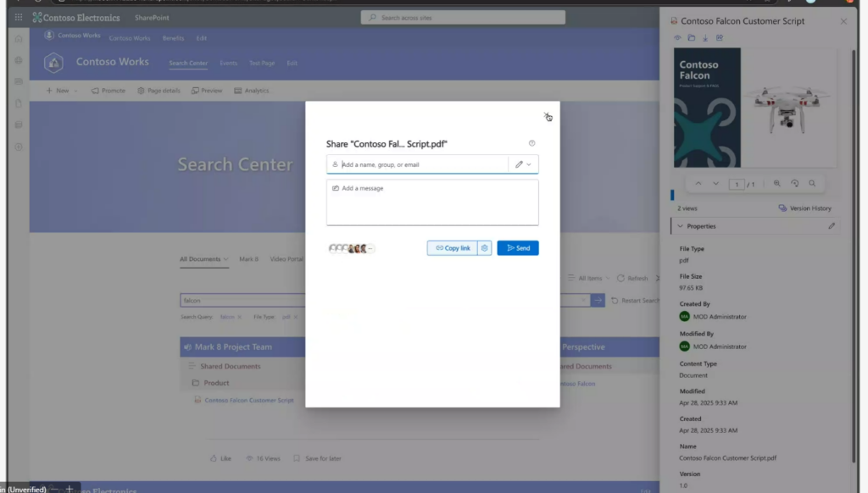Click Save for later

click(317, 458)
